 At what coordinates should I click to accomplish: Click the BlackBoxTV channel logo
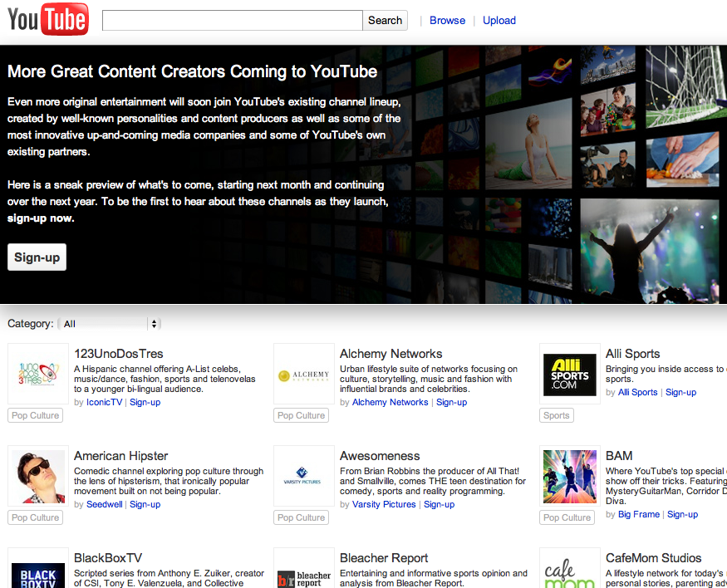point(38,569)
